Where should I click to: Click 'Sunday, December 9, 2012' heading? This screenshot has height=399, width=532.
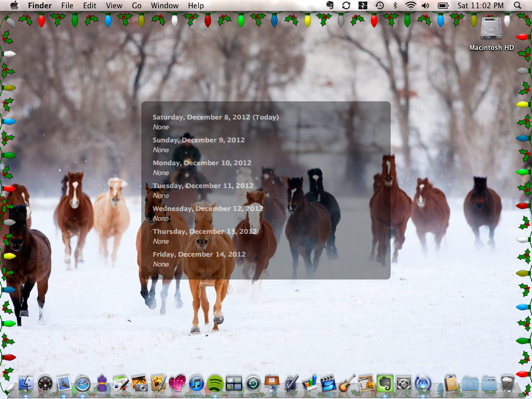tap(198, 140)
